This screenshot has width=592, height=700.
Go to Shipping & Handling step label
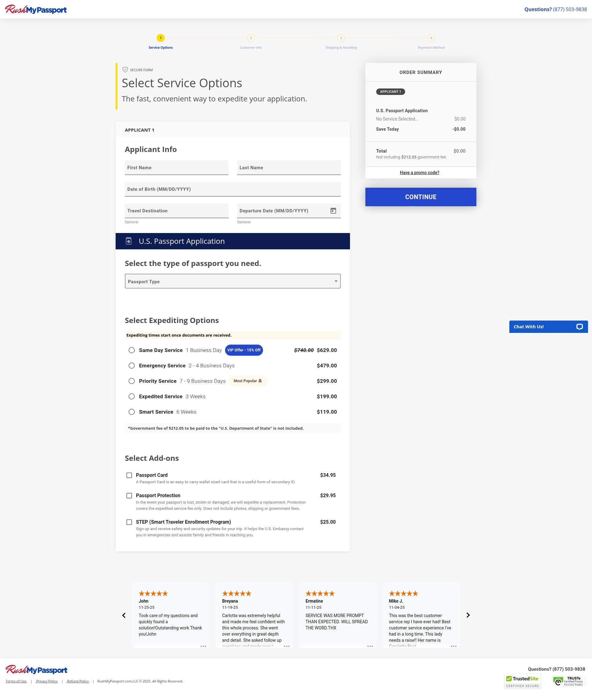pyautogui.click(x=341, y=48)
